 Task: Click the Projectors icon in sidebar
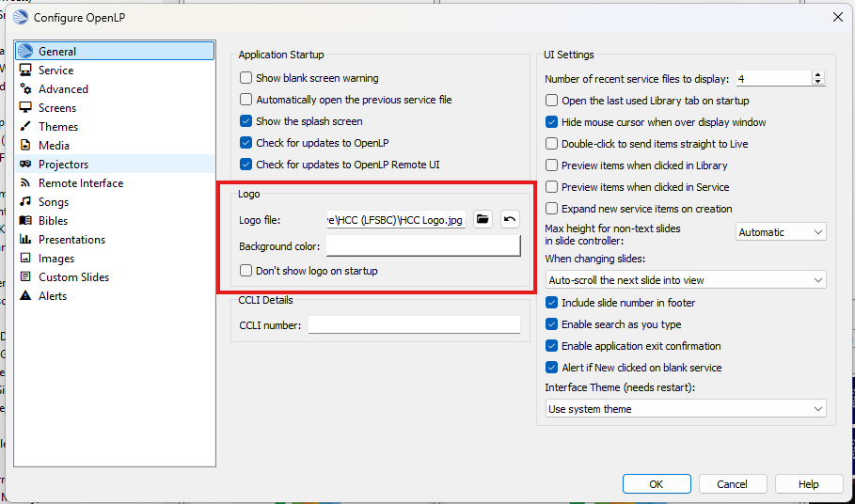click(25, 165)
